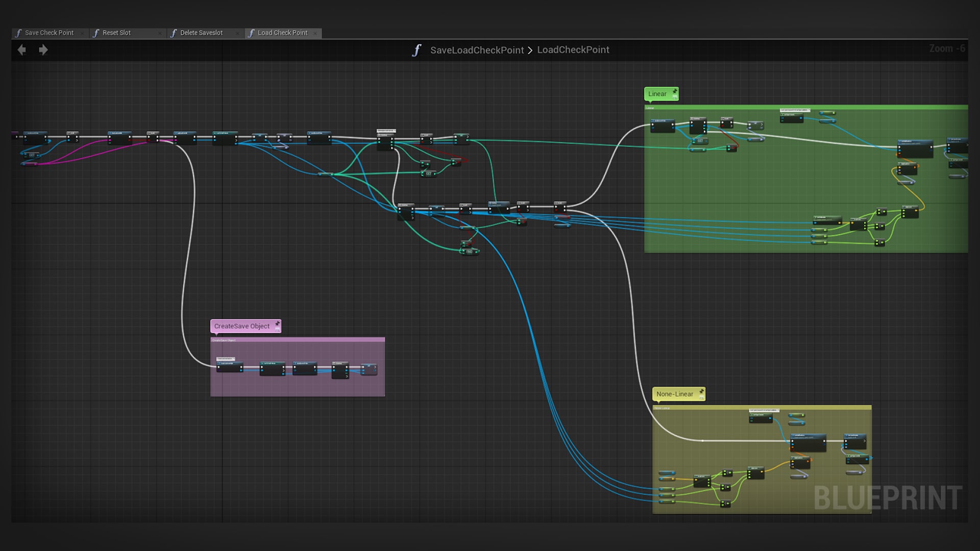This screenshot has width=980, height=551.
Task: Click the f icon beside the SaveLoadCheckPoint breadcrumb
Action: (418, 50)
